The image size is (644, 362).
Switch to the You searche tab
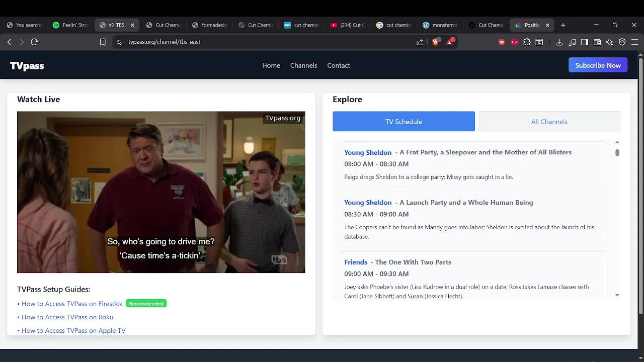coord(25,25)
